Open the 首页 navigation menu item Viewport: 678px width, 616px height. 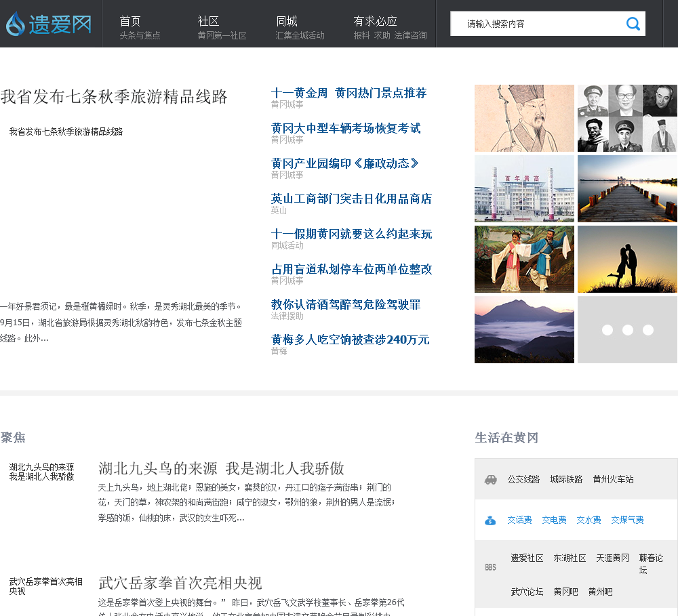click(130, 21)
